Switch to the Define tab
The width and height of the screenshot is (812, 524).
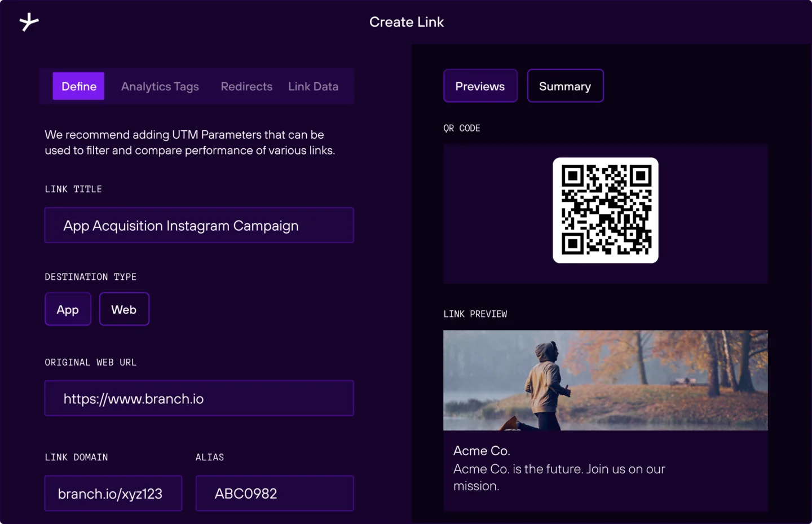(x=78, y=86)
